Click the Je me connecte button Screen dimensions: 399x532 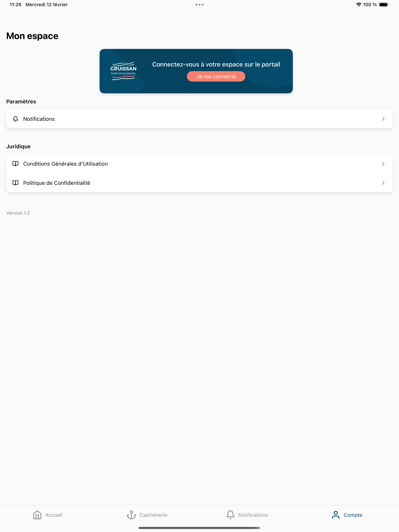(216, 77)
